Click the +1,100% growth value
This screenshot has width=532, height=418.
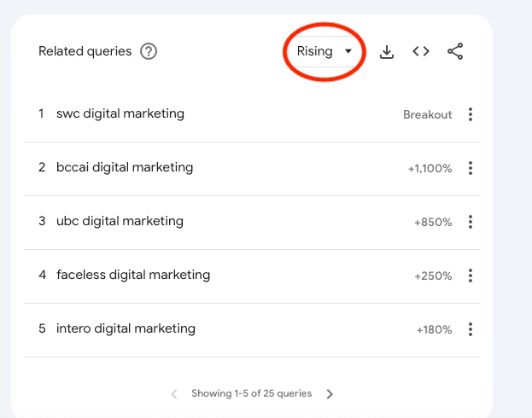click(x=430, y=169)
